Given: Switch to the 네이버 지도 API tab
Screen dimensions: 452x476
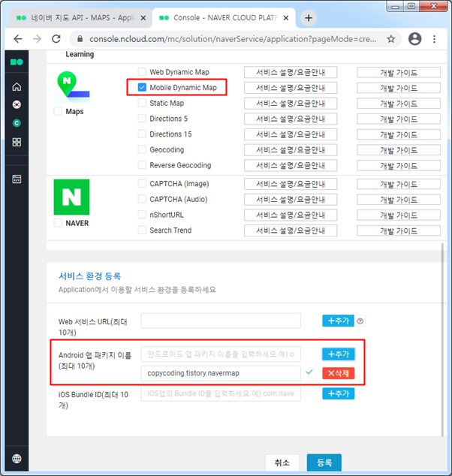Looking at the screenshot, I should coord(80,18).
